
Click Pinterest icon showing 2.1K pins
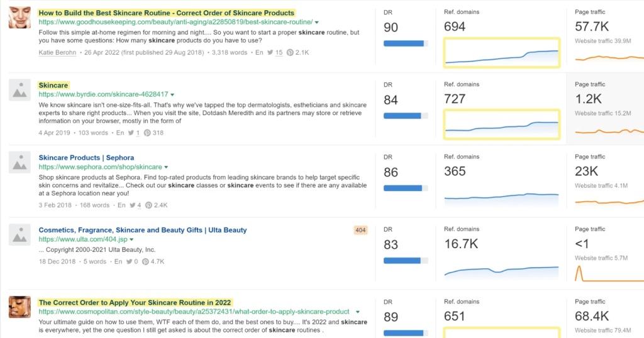click(x=290, y=53)
